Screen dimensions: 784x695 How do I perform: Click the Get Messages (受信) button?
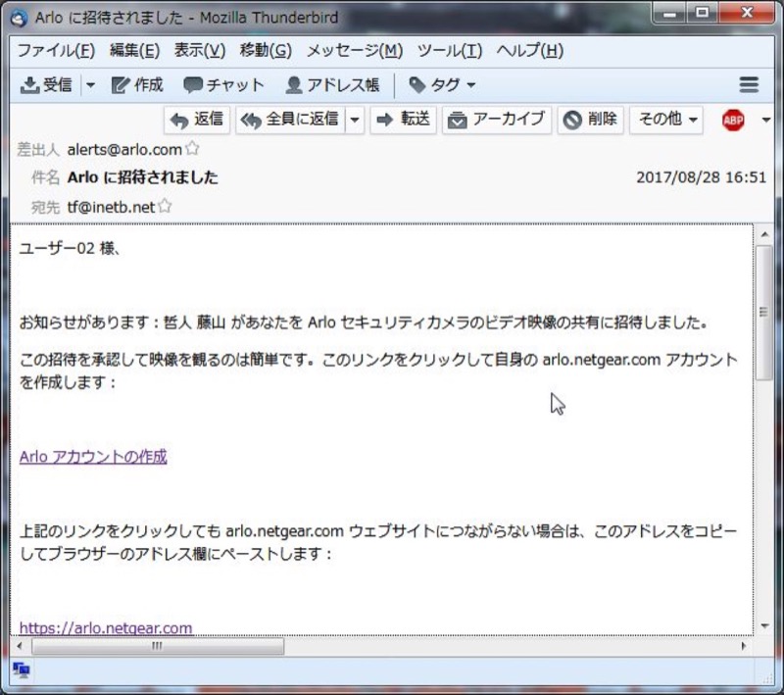(47, 85)
